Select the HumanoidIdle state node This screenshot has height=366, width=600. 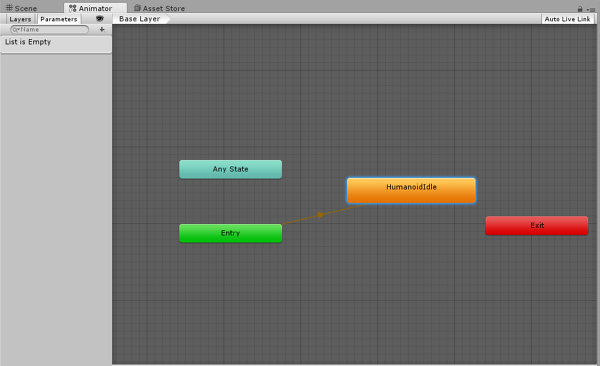411,190
